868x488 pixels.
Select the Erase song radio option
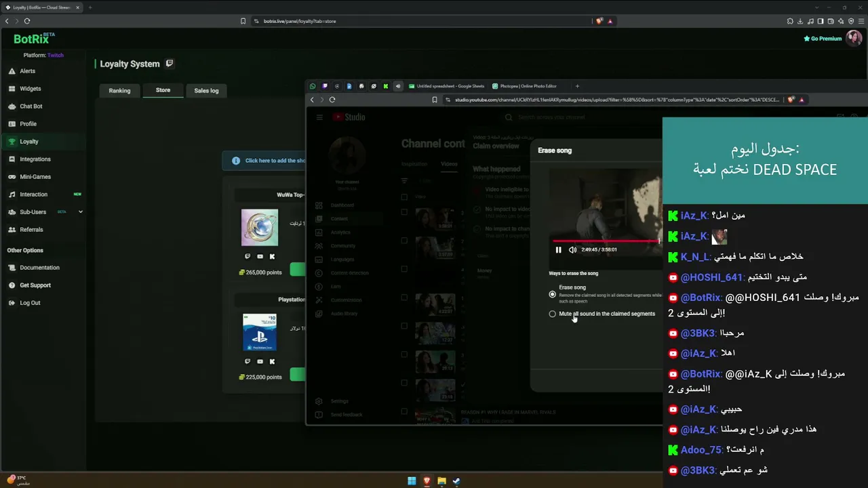click(552, 294)
